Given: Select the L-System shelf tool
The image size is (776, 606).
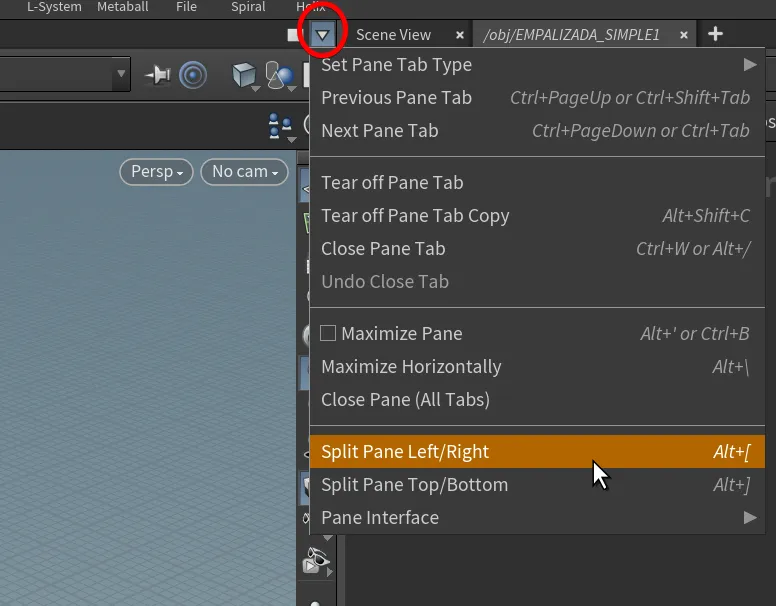Looking at the screenshot, I should (54, 7).
